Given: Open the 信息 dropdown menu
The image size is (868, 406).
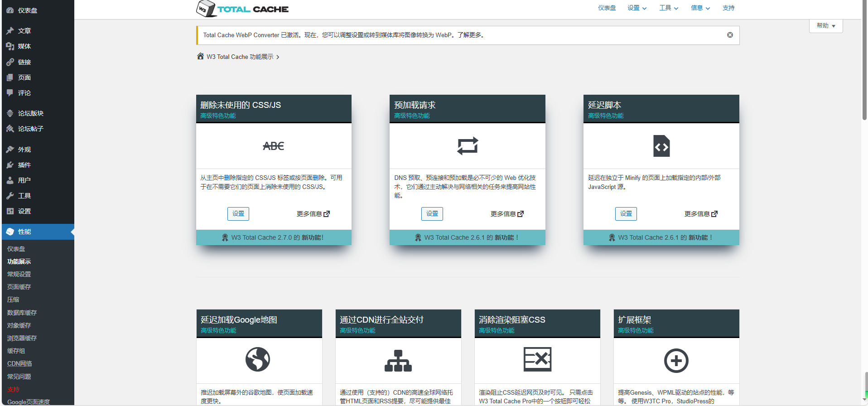Looking at the screenshot, I should (700, 8).
